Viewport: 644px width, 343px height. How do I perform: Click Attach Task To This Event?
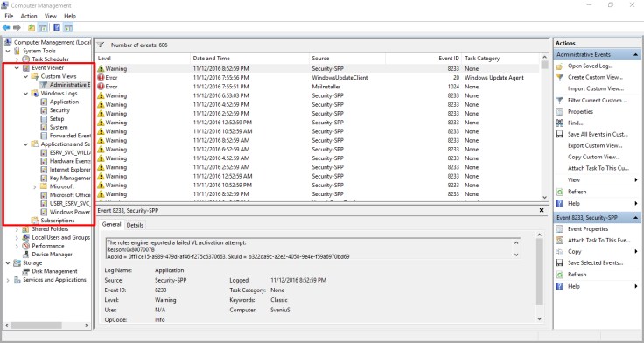coord(598,241)
